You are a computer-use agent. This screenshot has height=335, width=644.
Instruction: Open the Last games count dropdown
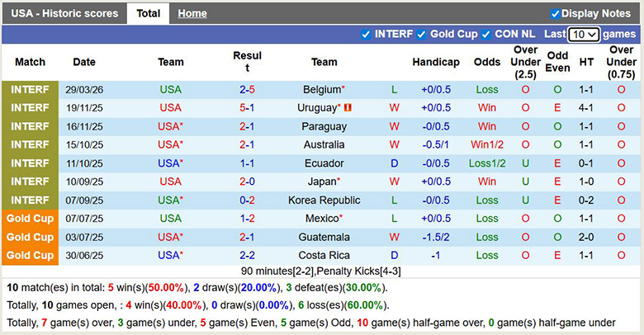click(x=584, y=35)
